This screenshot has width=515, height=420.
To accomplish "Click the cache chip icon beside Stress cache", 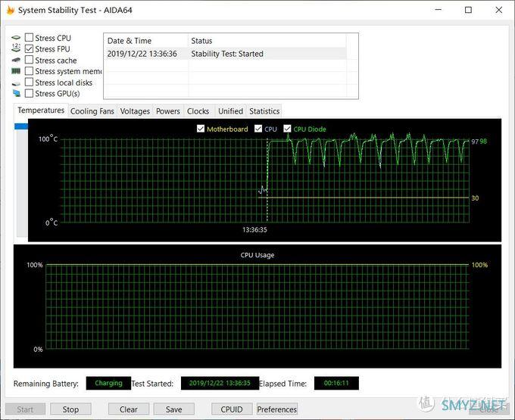I will point(16,60).
